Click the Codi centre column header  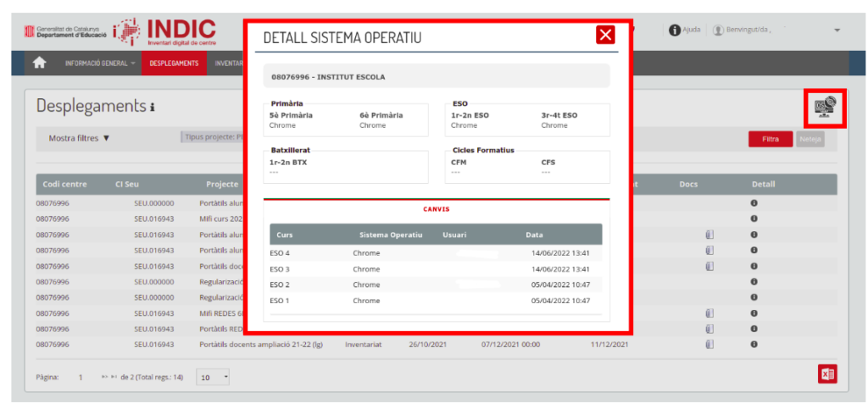click(64, 184)
